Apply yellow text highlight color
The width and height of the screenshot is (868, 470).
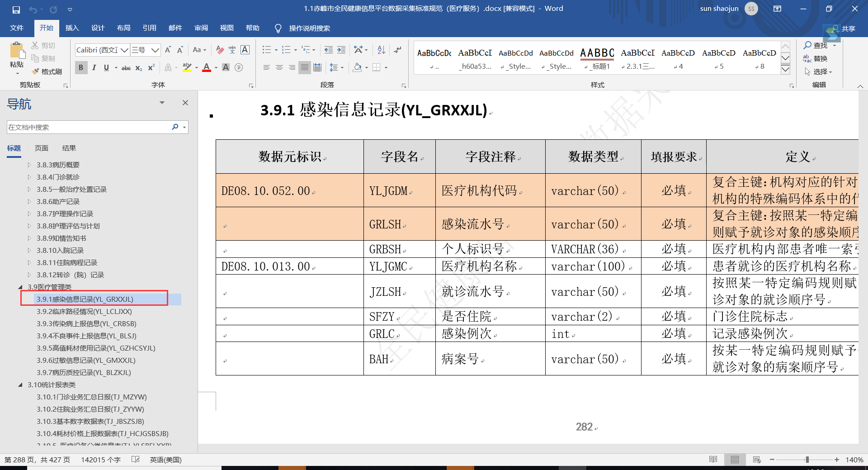(x=187, y=68)
